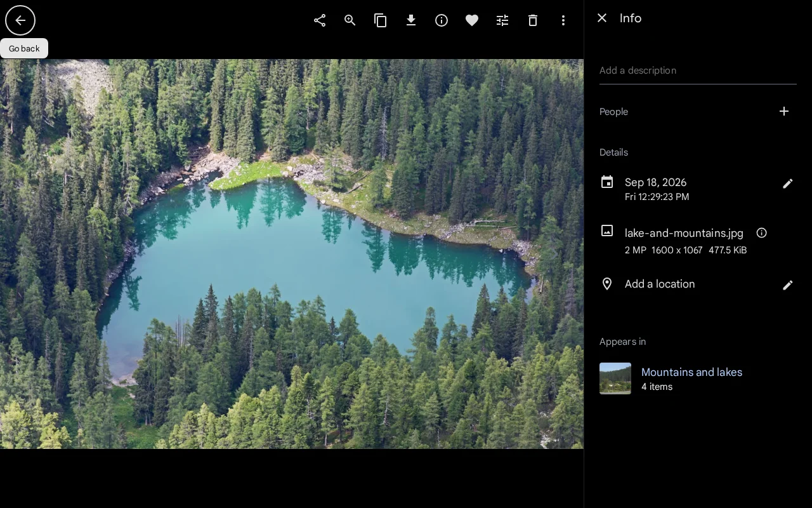The width and height of the screenshot is (812, 508).
Task: Open the add-to-album copy icon
Action: tap(381, 20)
